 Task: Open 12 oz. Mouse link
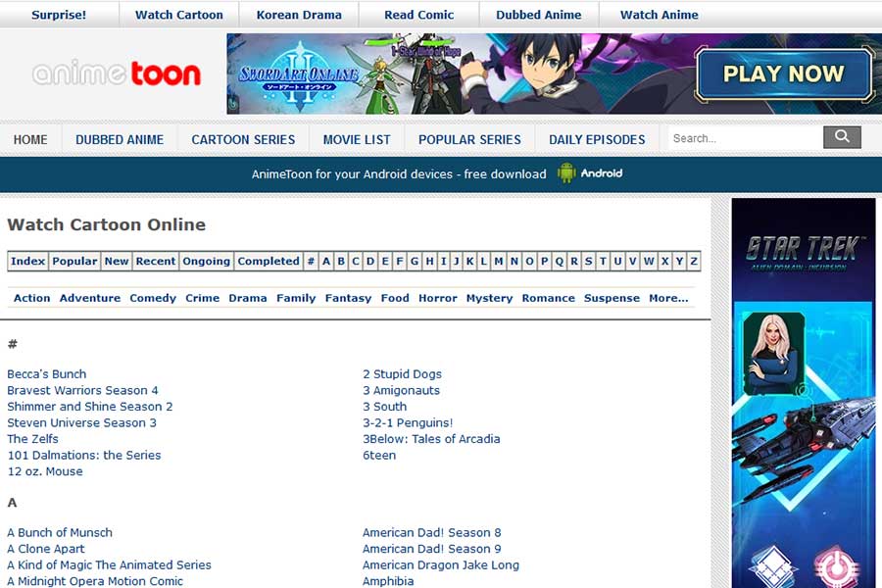coord(45,471)
